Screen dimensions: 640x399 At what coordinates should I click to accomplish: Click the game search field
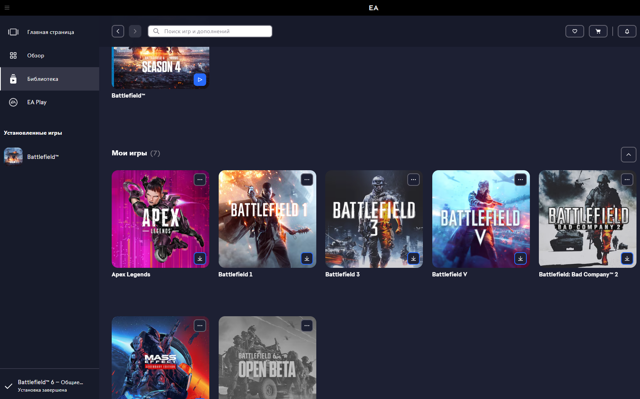click(x=210, y=31)
